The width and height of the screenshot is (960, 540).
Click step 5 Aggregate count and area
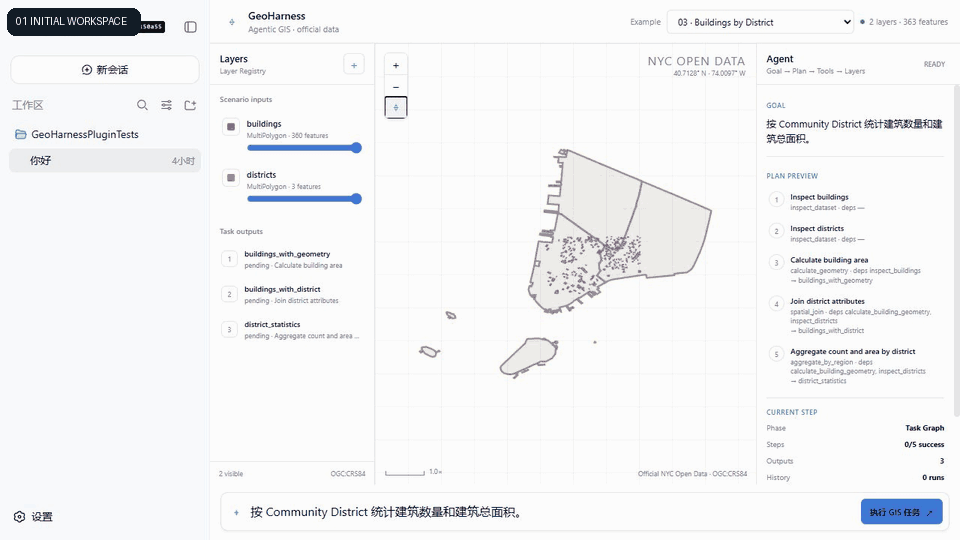(x=855, y=366)
